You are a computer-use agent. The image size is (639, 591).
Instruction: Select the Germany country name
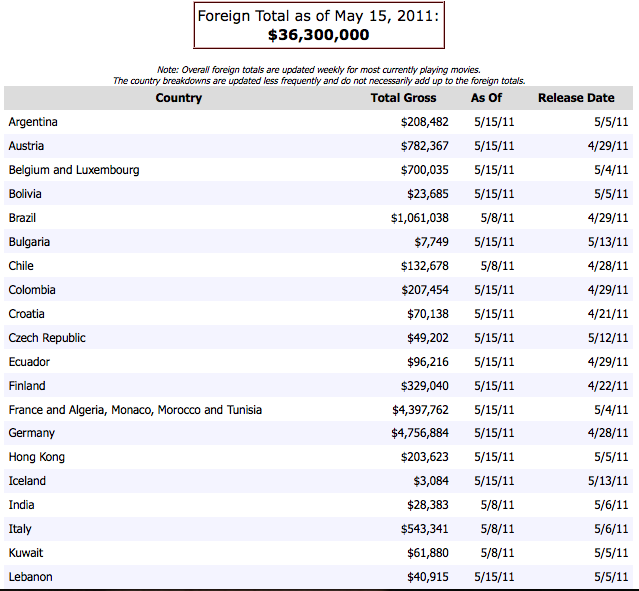(x=32, y=434)
